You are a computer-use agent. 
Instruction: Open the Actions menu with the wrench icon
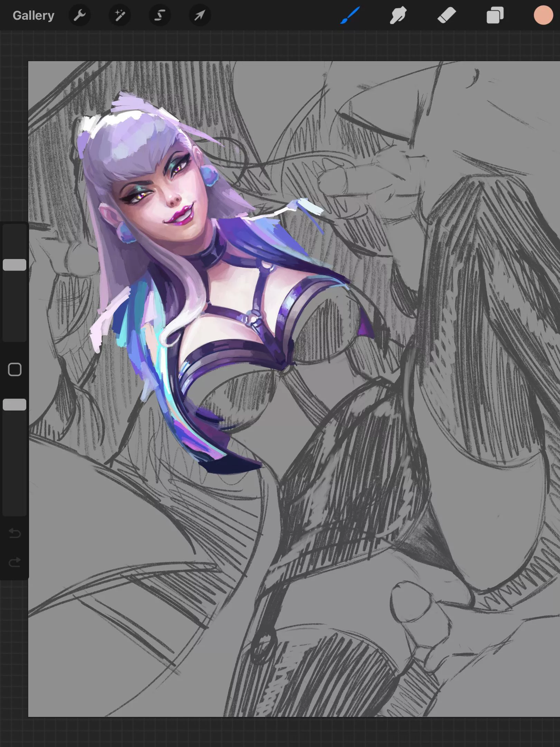pyautogui.click(x=80, y=15)
